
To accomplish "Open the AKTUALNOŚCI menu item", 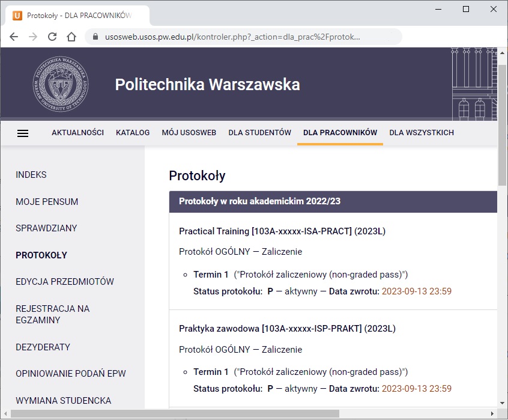I will (x=77, y=133).
